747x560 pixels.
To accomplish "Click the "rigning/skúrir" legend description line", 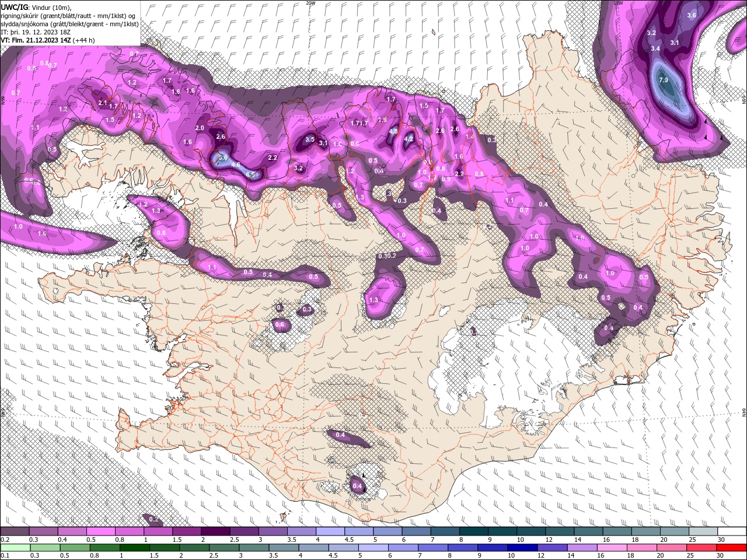I will point(68,16).
